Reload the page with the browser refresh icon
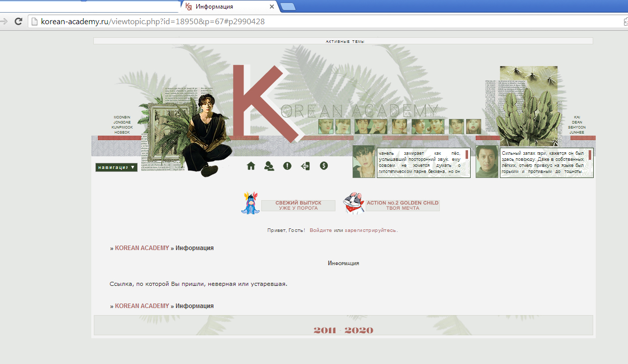This screenshot has width=628, height=364. 19,22
